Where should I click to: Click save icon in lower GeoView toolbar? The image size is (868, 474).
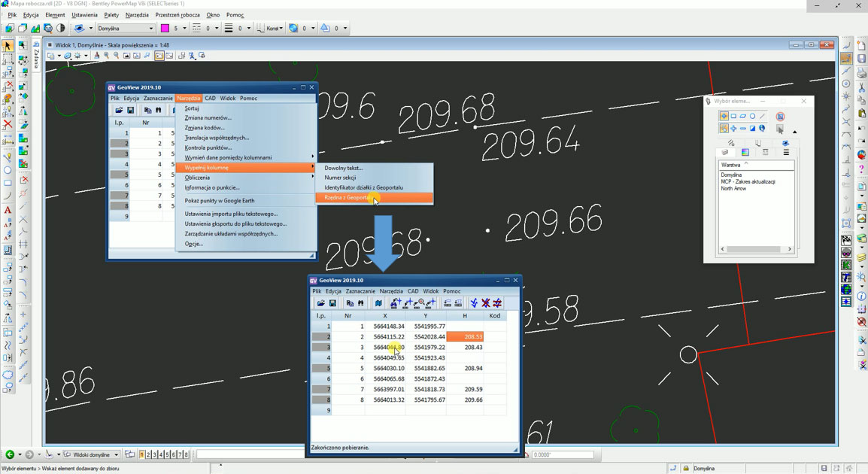(x=332, y=303)
